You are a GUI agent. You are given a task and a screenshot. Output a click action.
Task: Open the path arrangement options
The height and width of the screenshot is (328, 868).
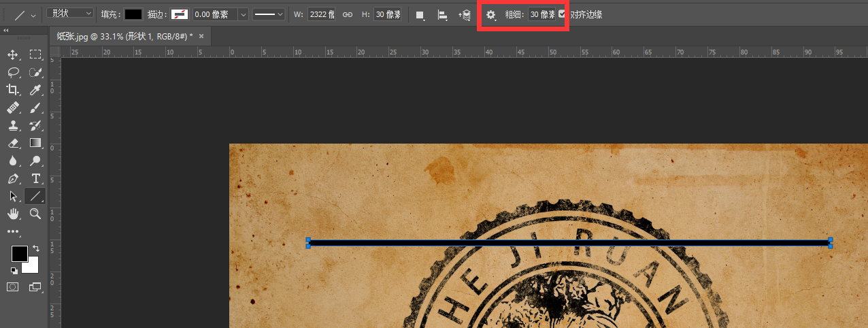coord(465,14)
